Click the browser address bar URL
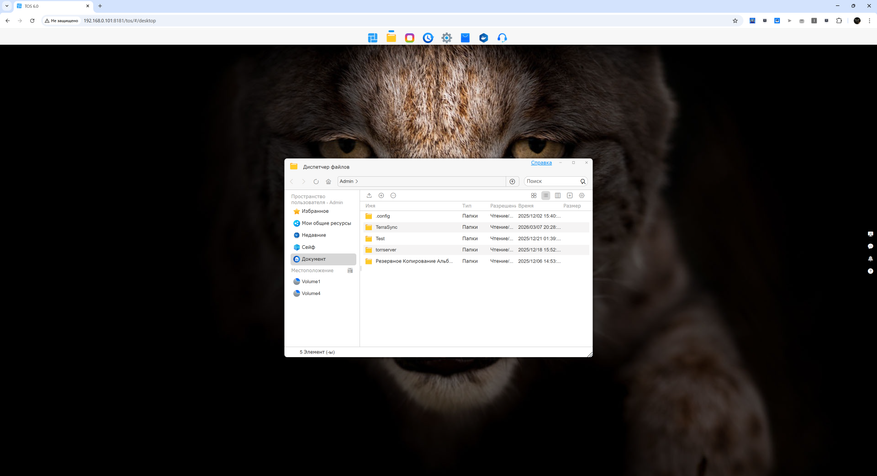 point(120,21)
